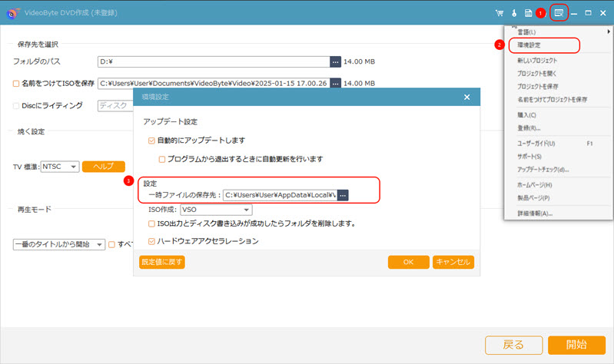The height and width of the screenshot is (364, 614).
Task: Click the 戻る button
Action: point(514,345)
